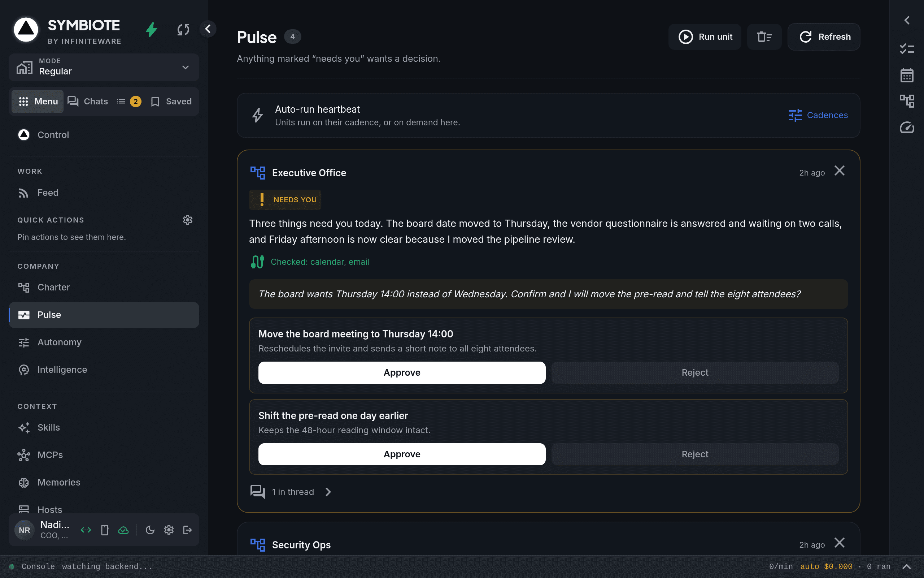This screenshot has width=924, height=578.
Task: Click the green lightning bolt icon
Action: 152,29
